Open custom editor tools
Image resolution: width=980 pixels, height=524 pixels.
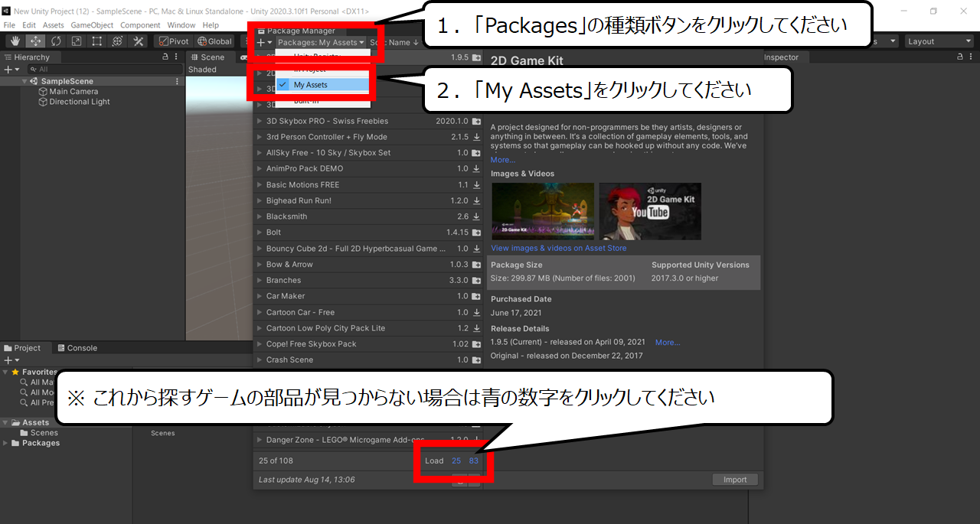[139, 41]
